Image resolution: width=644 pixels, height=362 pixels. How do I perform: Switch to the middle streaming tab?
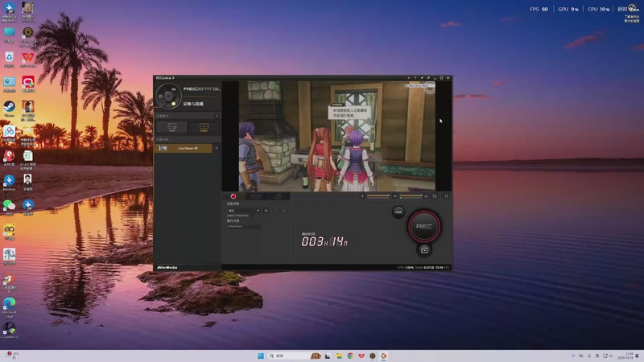(256, 196)
